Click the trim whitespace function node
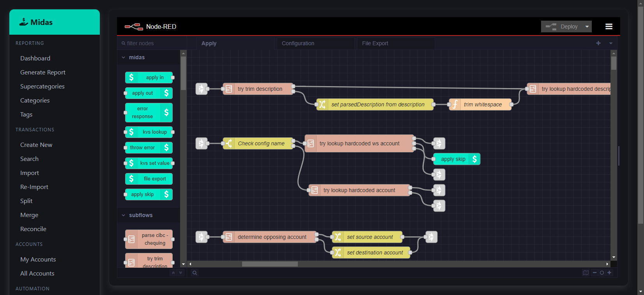The width and height of the screenshot is (644, 295). click(x=480, y=104)
